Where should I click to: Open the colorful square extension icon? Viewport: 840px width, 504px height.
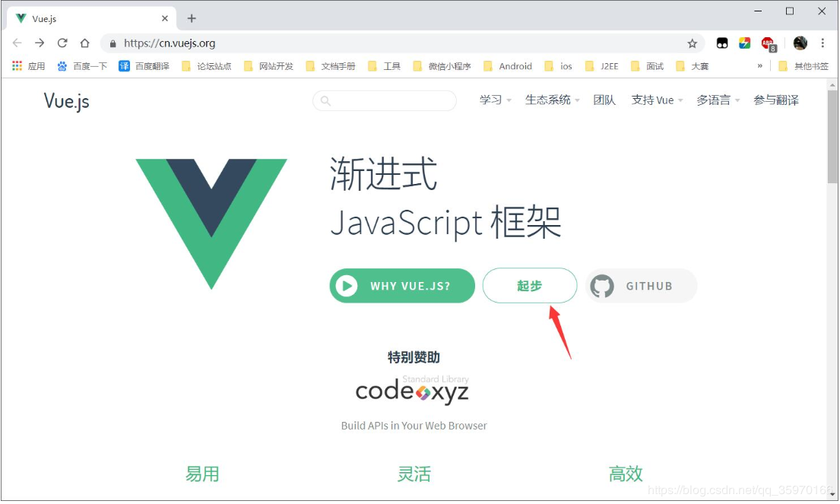coord(745,43)
